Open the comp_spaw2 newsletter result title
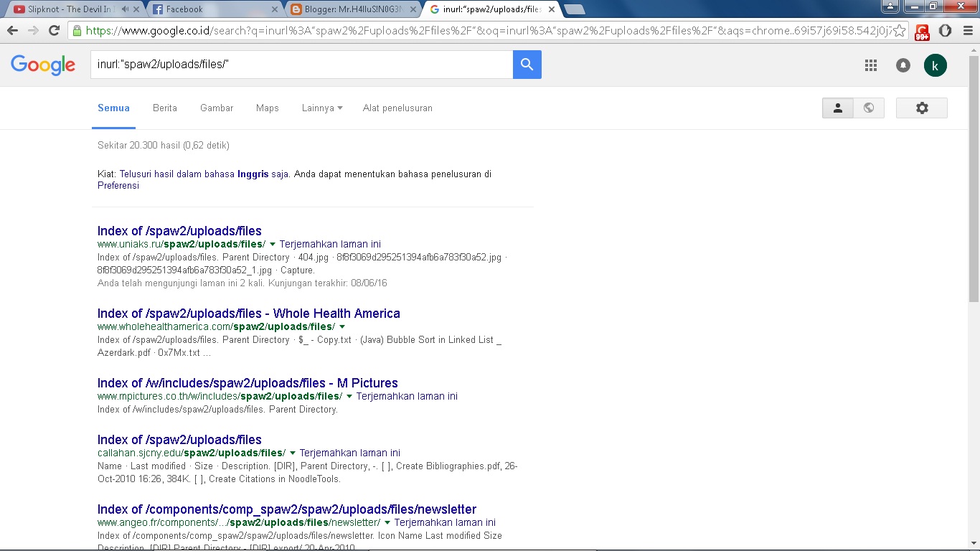Image resolution: width=980 pixels, height=551 pixels. 287,509
